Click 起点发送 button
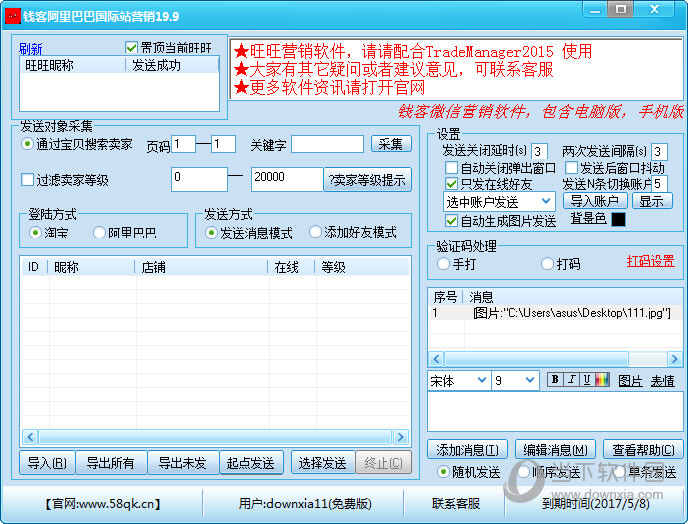Image resolution: width=688 pixels, height=524 pixels. click(251, 463)
